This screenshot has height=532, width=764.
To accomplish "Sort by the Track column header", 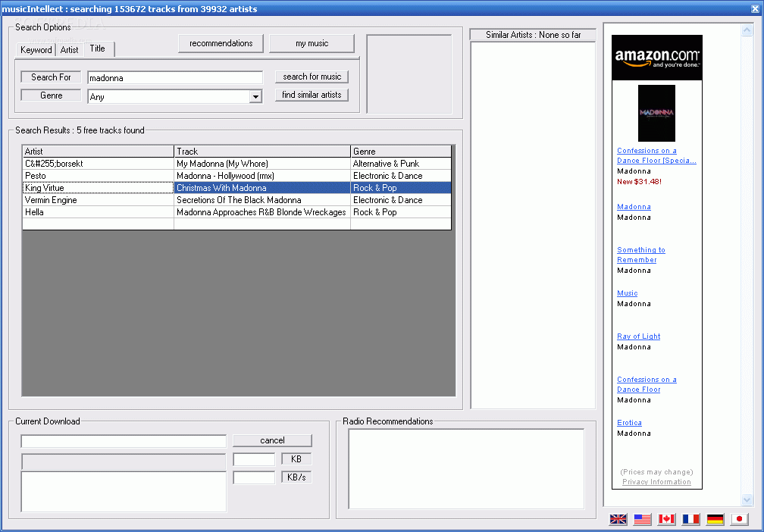I will coord(262,152).
